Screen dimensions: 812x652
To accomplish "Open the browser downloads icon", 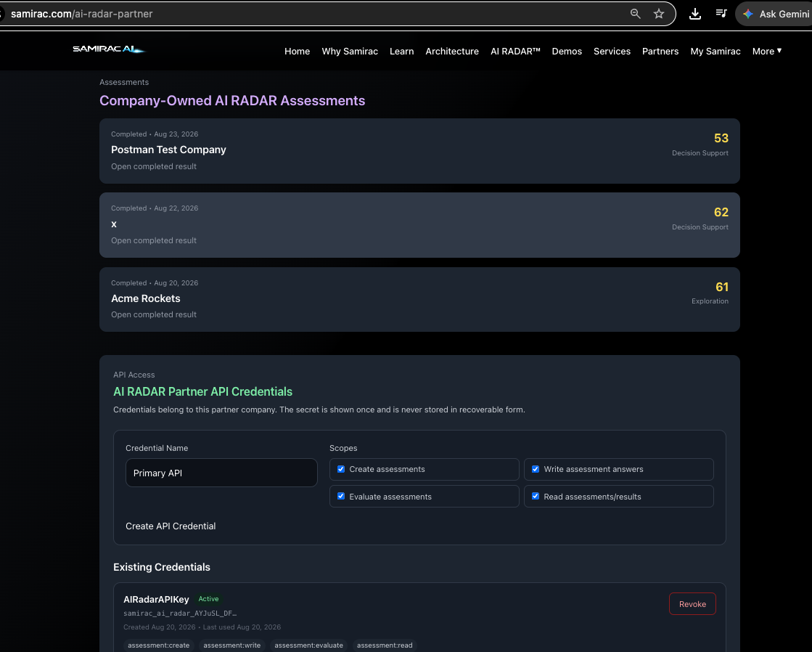I will pos(695,14).
